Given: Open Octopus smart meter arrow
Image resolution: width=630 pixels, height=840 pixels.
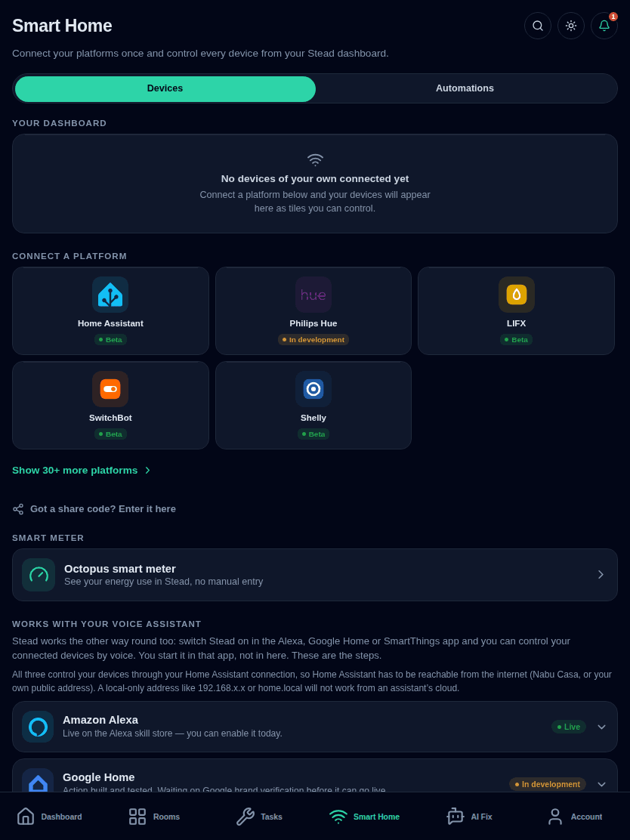Looking at the screenshot, I should click(x=601, y=575).
